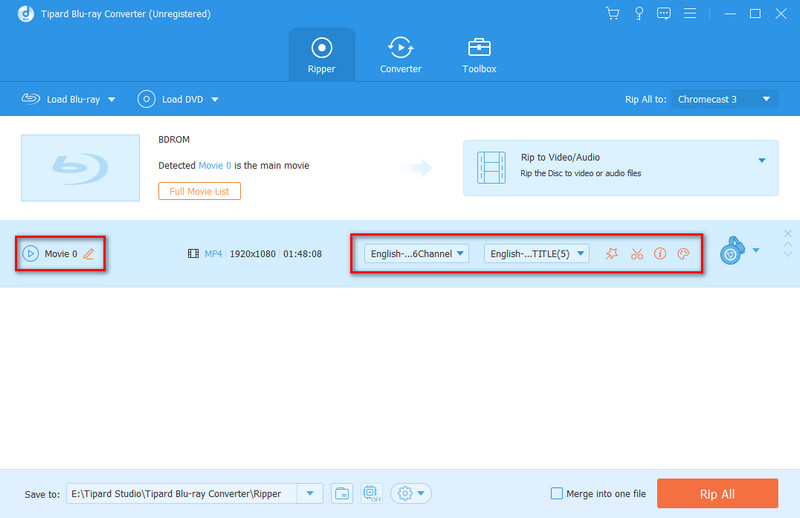The width and height of the screenshot is (800, 518).
Task: Click the Save to path field
Action: [182, 494]
